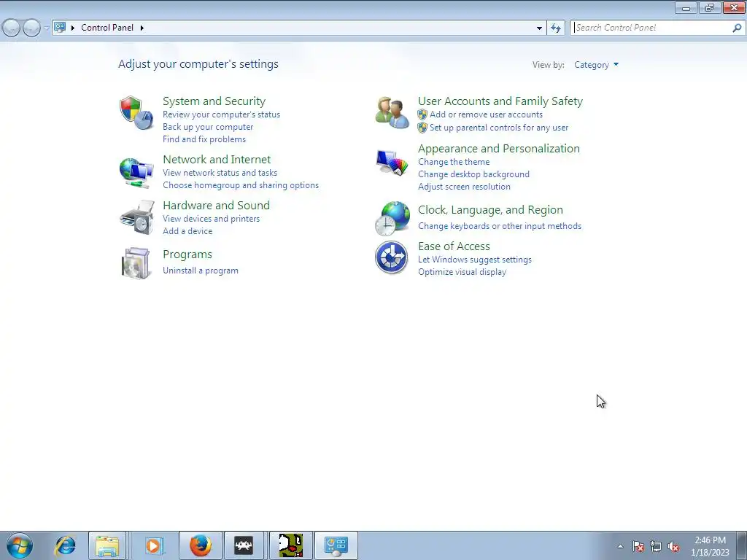Image resolution: width=747 pixels, height=560 pixels.
Task: Click the Control Panel icon in address bar
Action: (60, 27)
